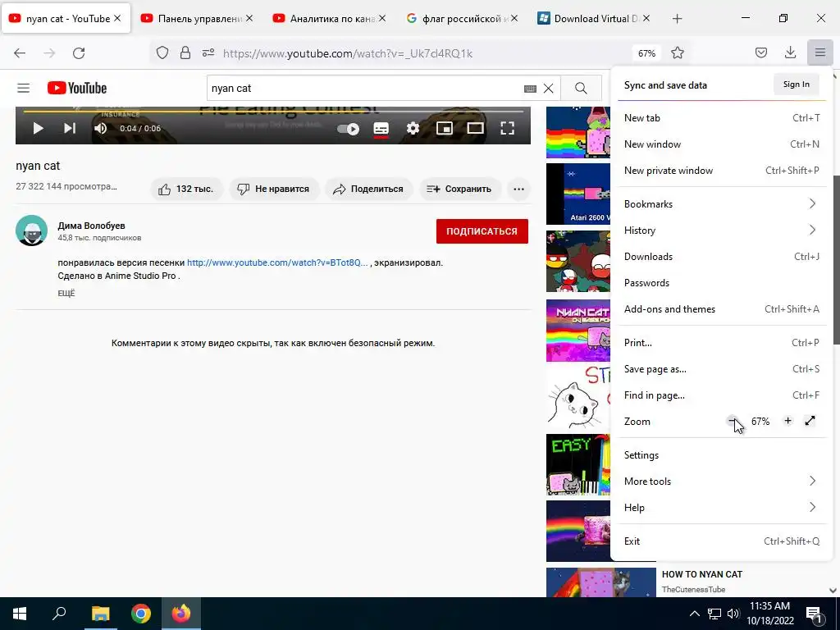Click Сохранить save to playlist button
The width and height of the screenshot is (840, 630).
pos(459,189)
